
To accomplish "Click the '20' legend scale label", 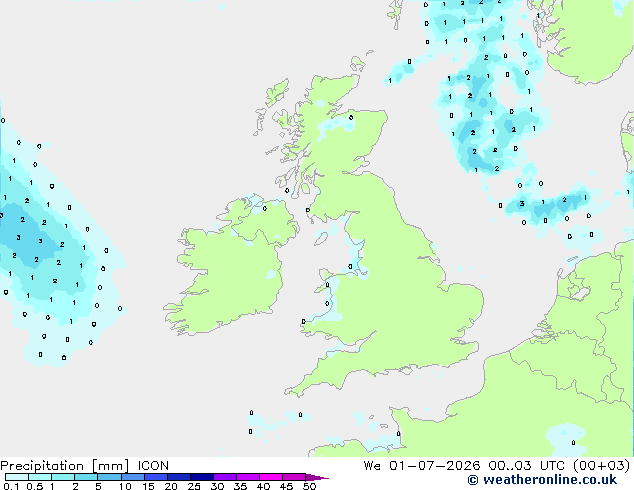I will point(171,486).
